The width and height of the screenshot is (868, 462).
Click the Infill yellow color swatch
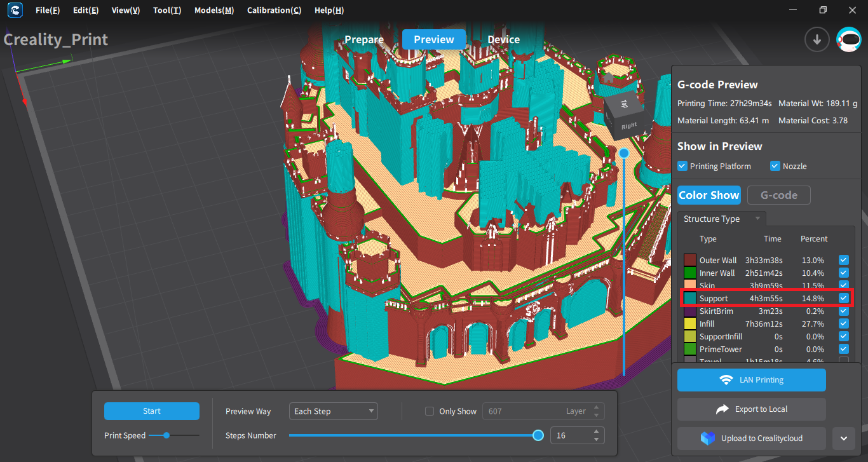coord(690,324)
